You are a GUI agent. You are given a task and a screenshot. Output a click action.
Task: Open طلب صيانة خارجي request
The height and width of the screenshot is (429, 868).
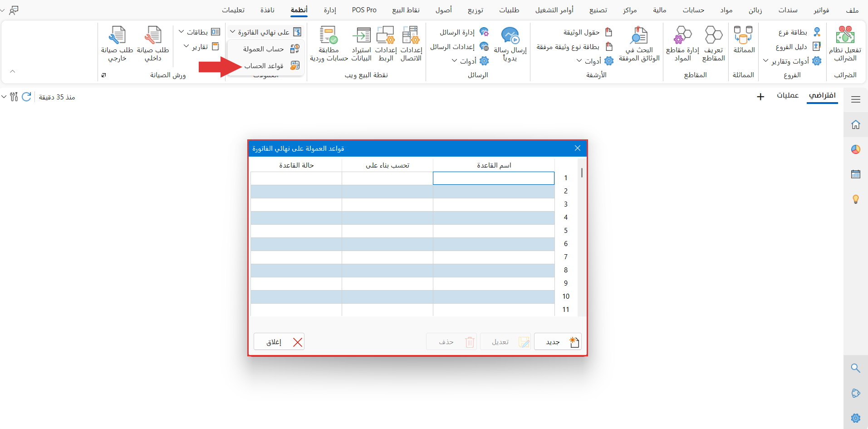click(117, 44)
